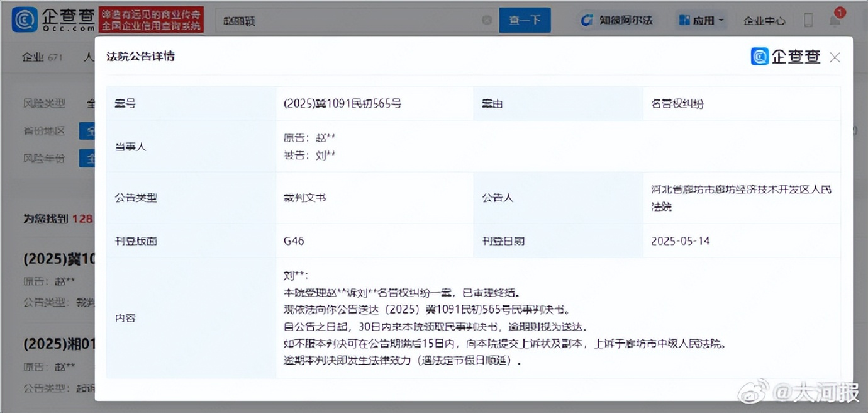Close the 法院公告详情 dialog
This screenshot has height=413, width=868.
tap(835, 57)
